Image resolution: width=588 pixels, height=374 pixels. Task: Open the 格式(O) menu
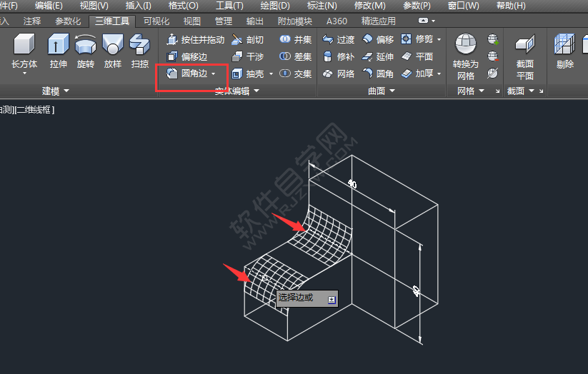(x=183, y=6)
